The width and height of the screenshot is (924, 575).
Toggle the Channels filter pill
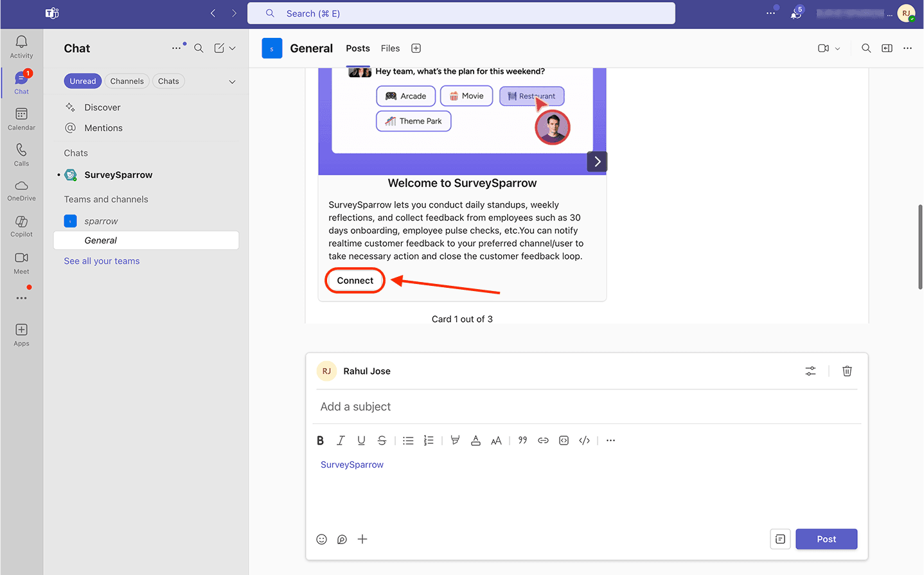tap(127, 81)
